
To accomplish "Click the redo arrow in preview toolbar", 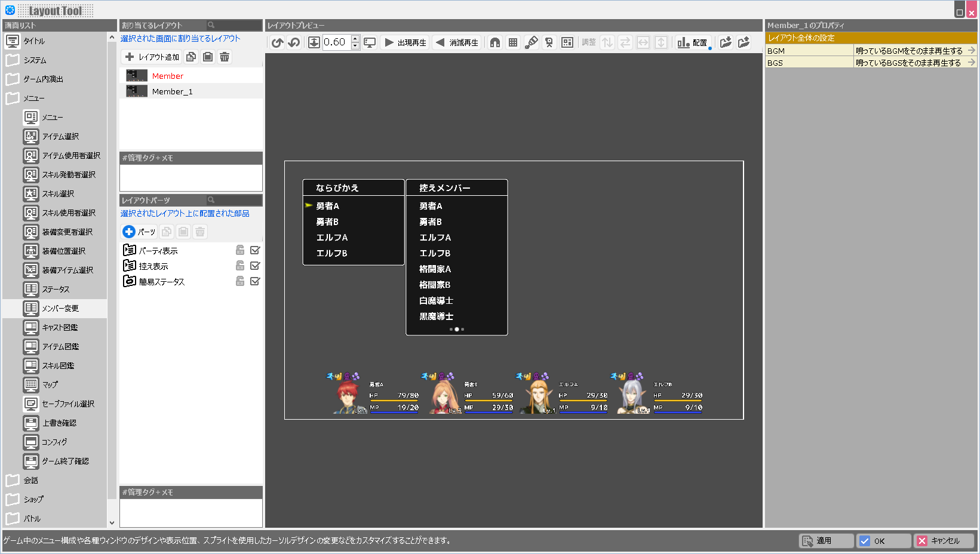I will tap(294, 42).
